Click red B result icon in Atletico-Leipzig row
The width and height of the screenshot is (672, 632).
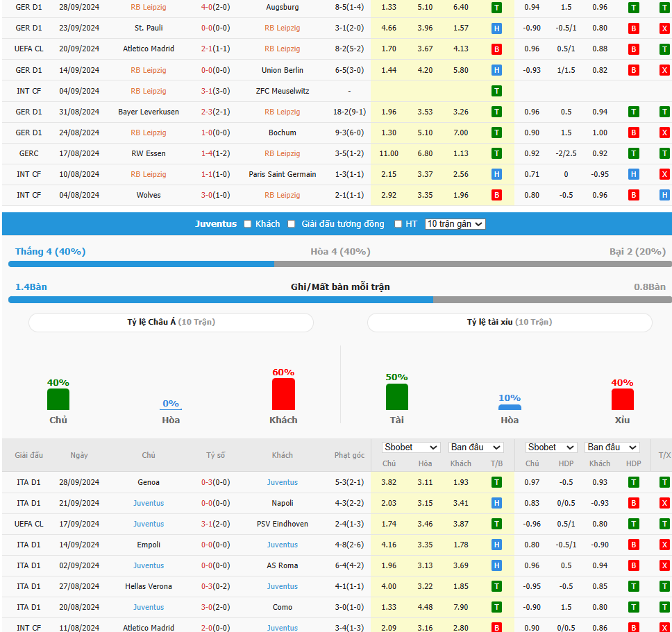(x=496, y=49)
